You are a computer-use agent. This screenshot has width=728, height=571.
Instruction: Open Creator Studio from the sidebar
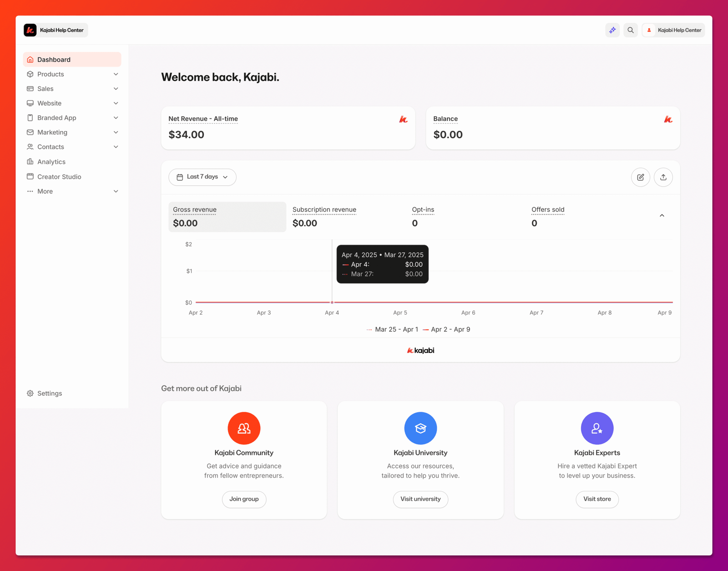59,177
